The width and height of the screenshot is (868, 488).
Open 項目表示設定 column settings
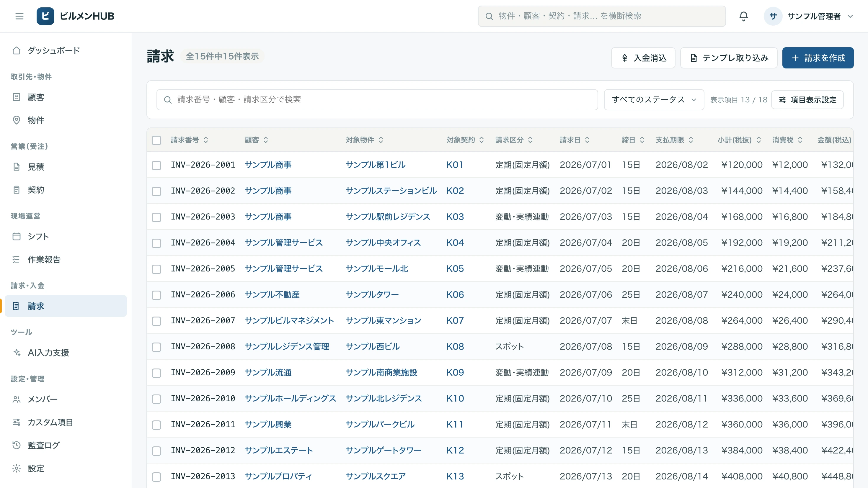pos(807,100)
